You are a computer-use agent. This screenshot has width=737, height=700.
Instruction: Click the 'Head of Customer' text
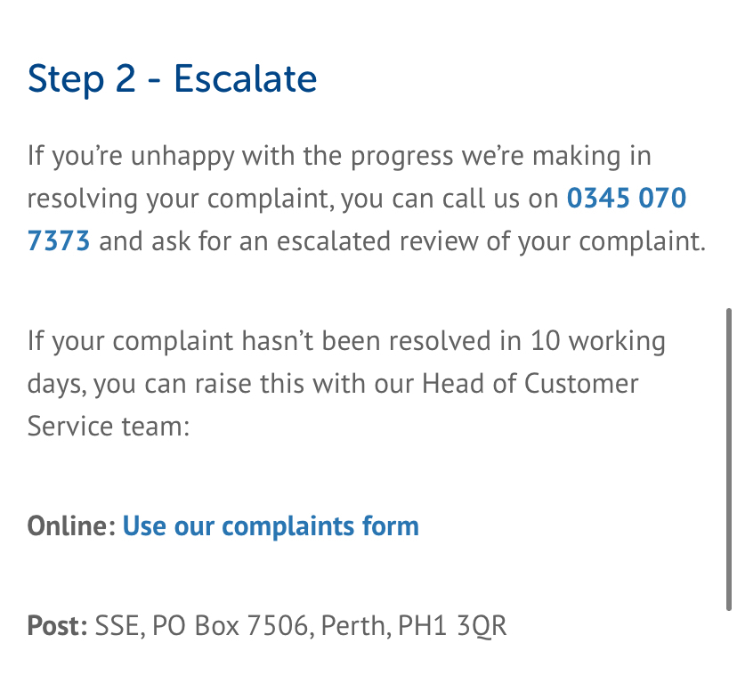coord(530,384)
